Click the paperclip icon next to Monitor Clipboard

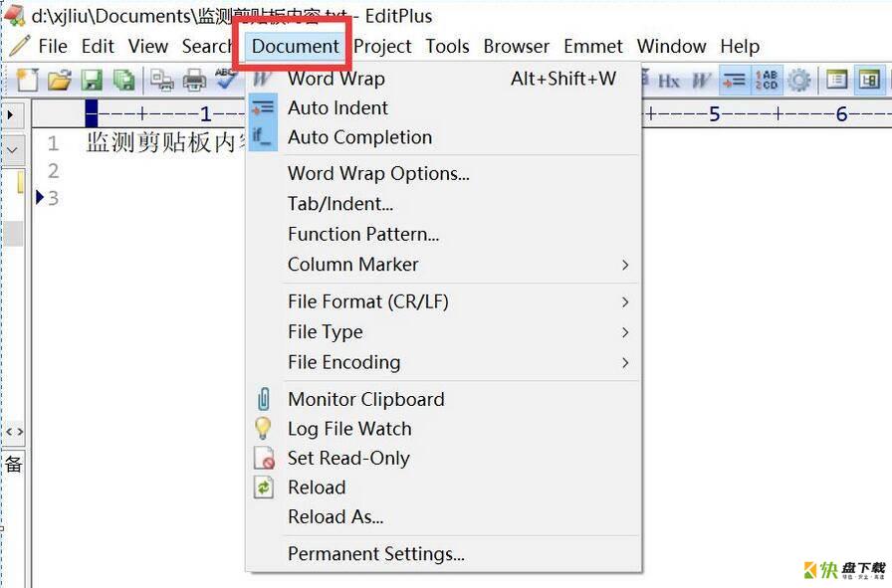pyautogui.click(x=264, y=399)
